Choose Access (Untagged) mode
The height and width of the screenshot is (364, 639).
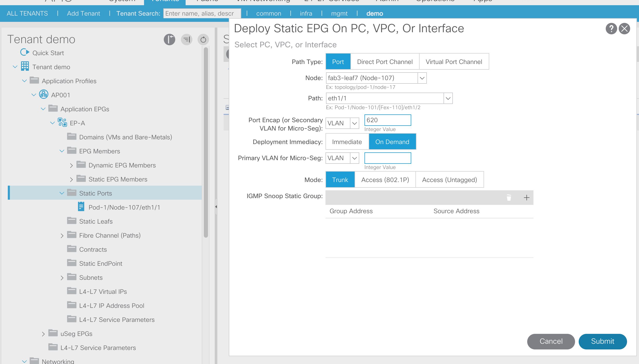pyautogui.click(x=449, y=180)
